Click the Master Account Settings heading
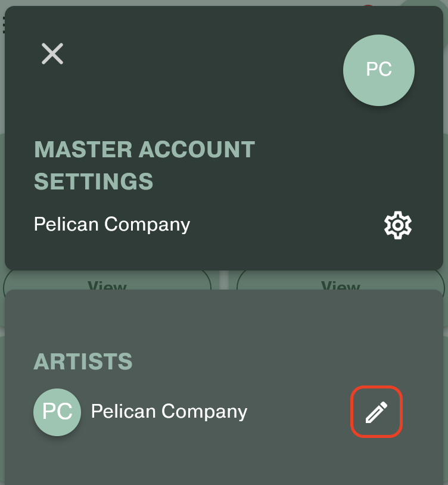 pos(144,165)
